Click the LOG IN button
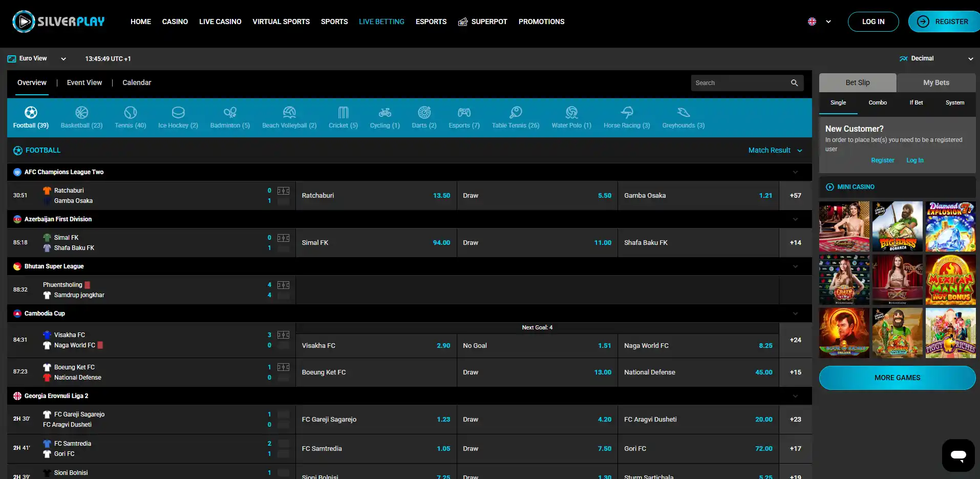The height and width of the screenshot is (479, 980). pyautogui.click(x=873, y=22)
